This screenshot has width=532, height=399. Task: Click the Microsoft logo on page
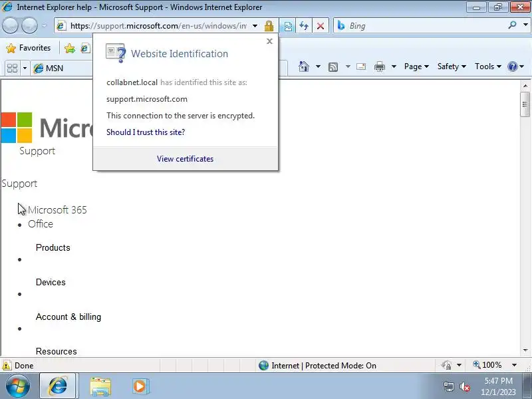click(x=47, y=128)
